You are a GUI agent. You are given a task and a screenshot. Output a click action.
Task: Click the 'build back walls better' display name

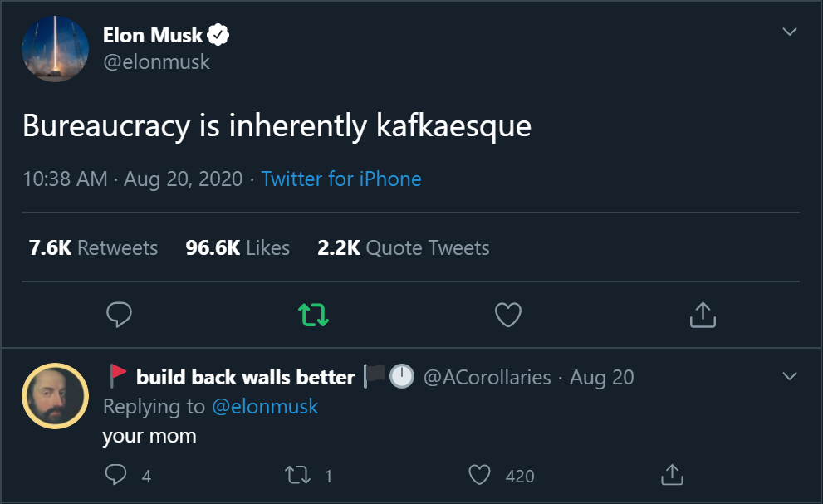(x=245, y=378)
